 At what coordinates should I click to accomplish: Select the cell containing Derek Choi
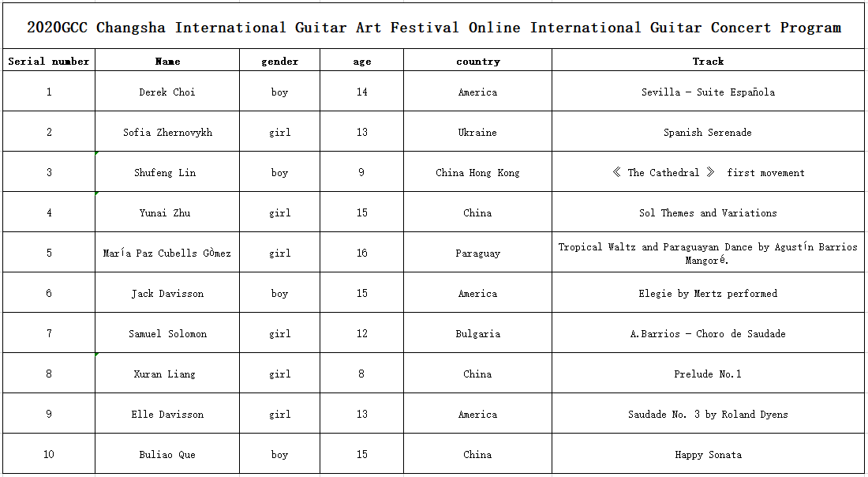pos(167,92)
